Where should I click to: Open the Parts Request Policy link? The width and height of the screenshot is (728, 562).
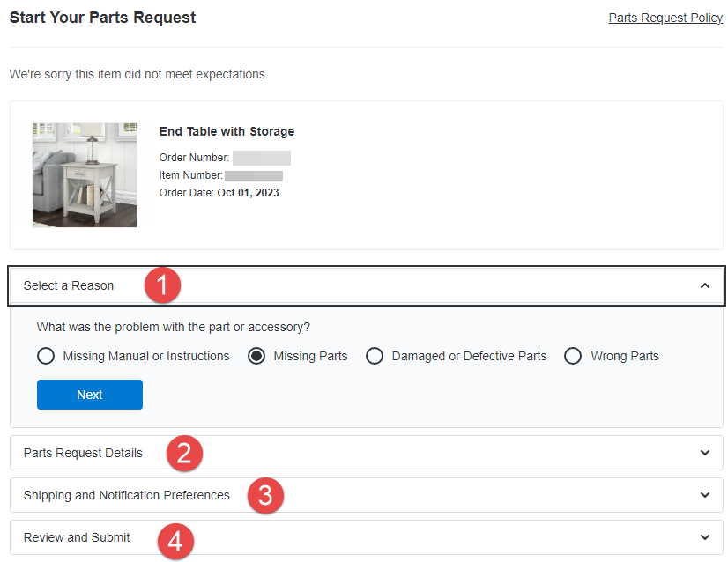tap(665, 18)
